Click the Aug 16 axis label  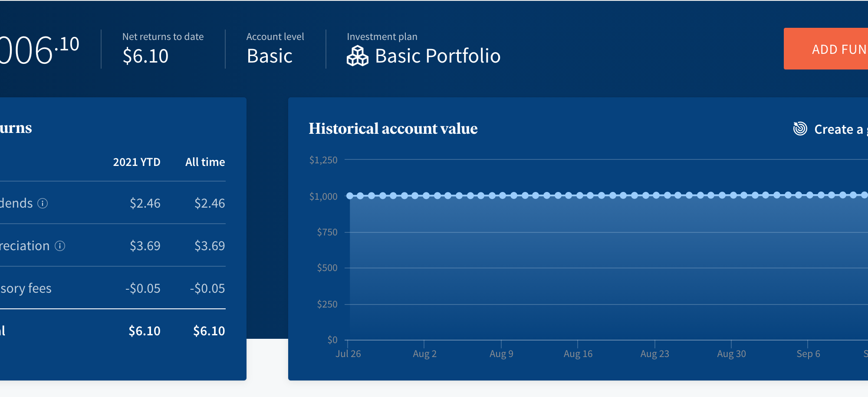tap(578, 354)
